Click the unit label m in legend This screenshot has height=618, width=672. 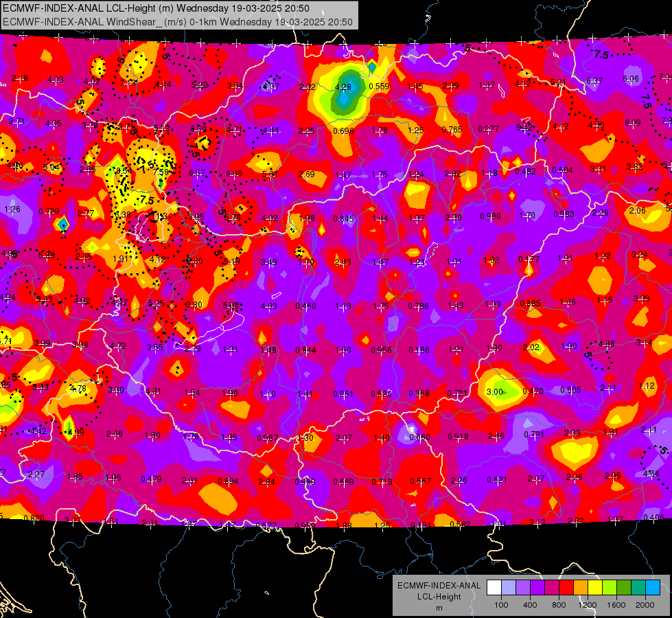[439, 608]
